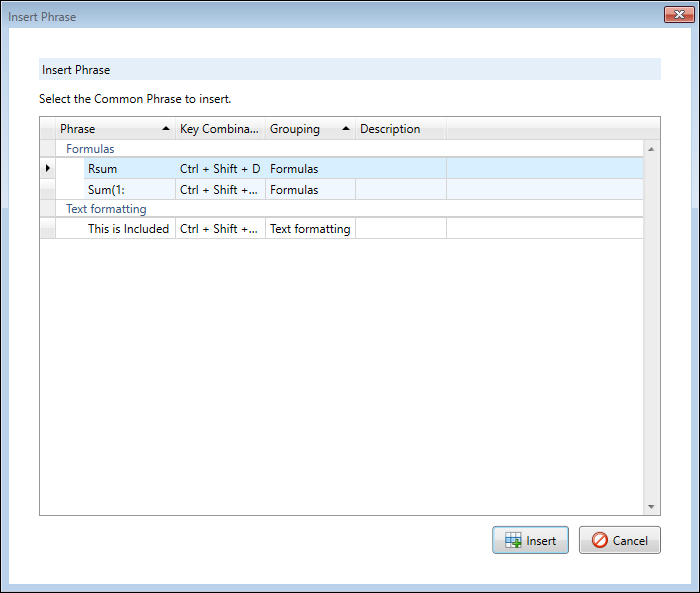Collapse the Text formatting group row

[x=106, y=209]
